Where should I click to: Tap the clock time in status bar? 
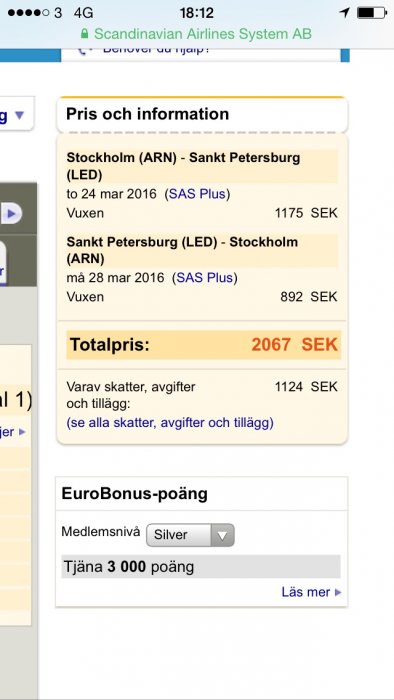click(197, 13)
